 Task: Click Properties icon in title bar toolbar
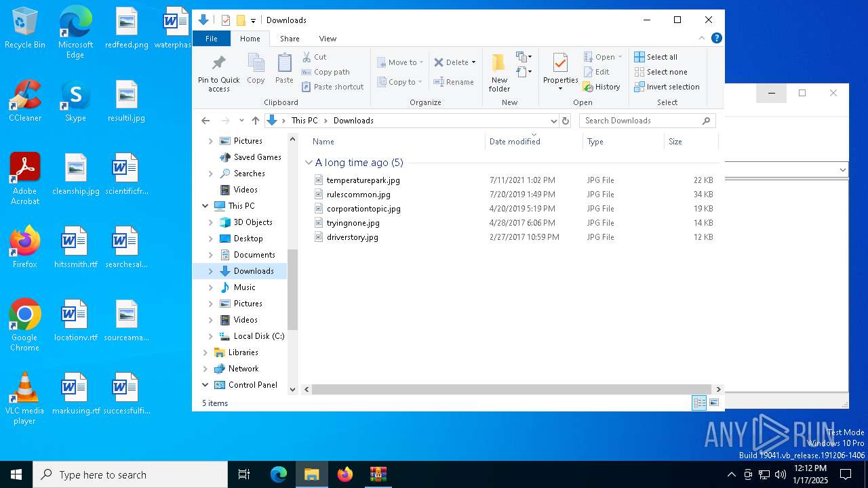[226, 20]
